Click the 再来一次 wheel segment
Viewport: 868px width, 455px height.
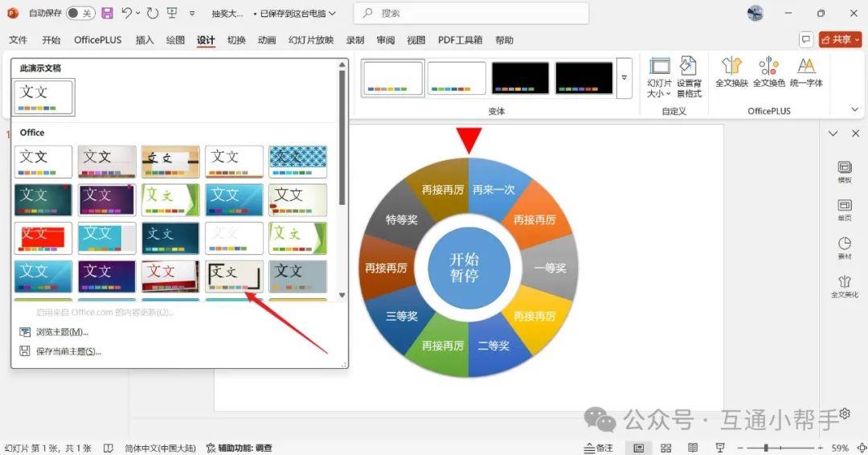click(493, 190)
